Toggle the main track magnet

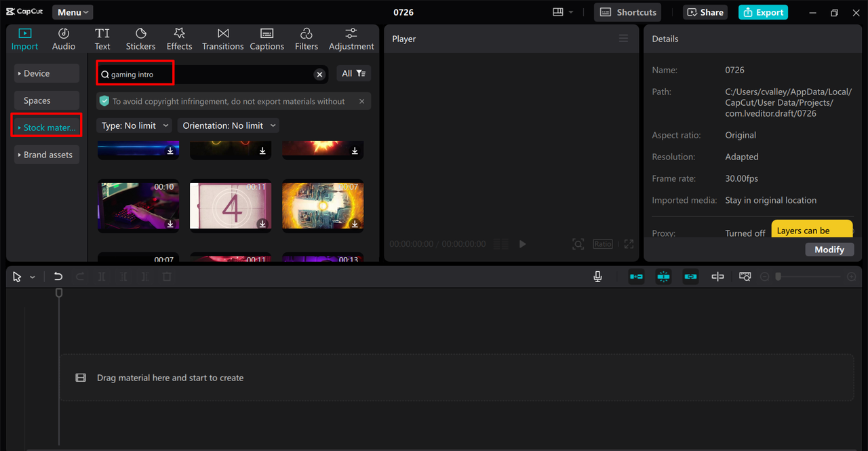[636, 277]
